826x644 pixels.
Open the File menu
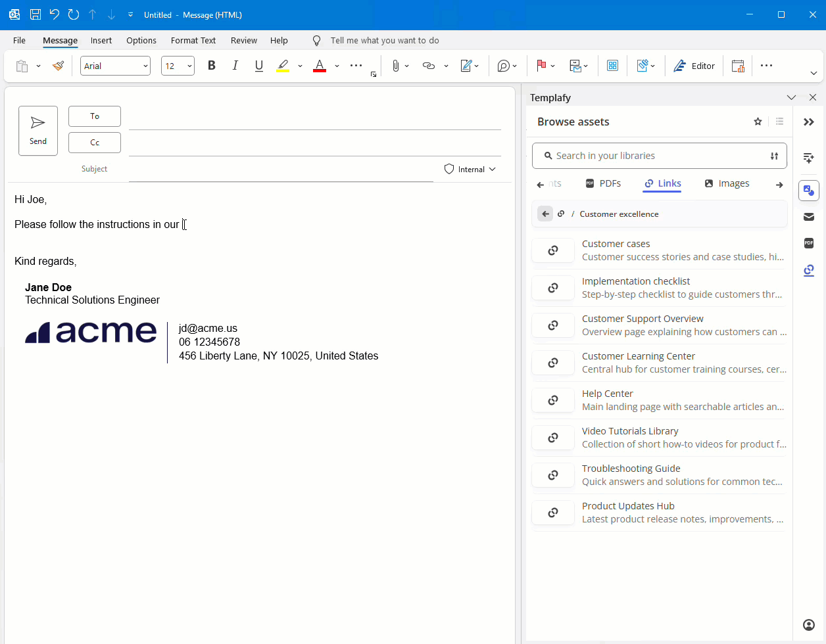tap(19, 40)
